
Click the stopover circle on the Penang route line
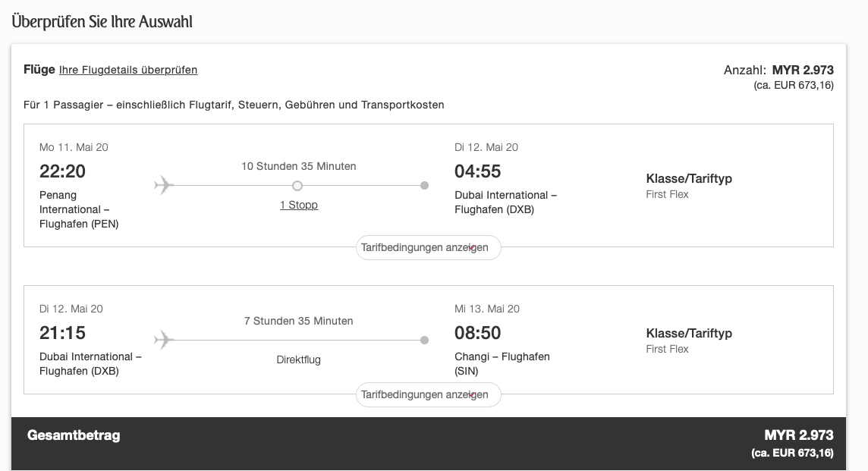pyautogui.click(x=297, y=185)
